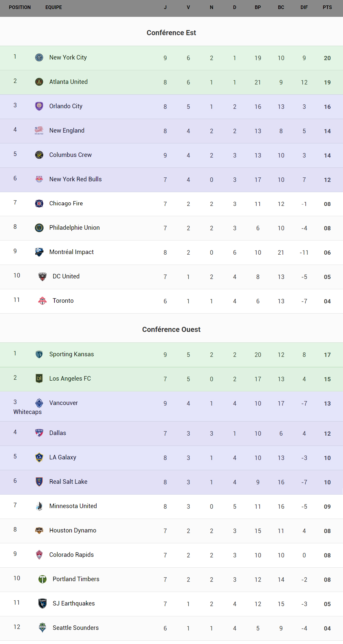This screenshot has width=343, height=644.
Task: Click the Conférence Est section heading
Action: pyautogui.click(x=171, y=33)
